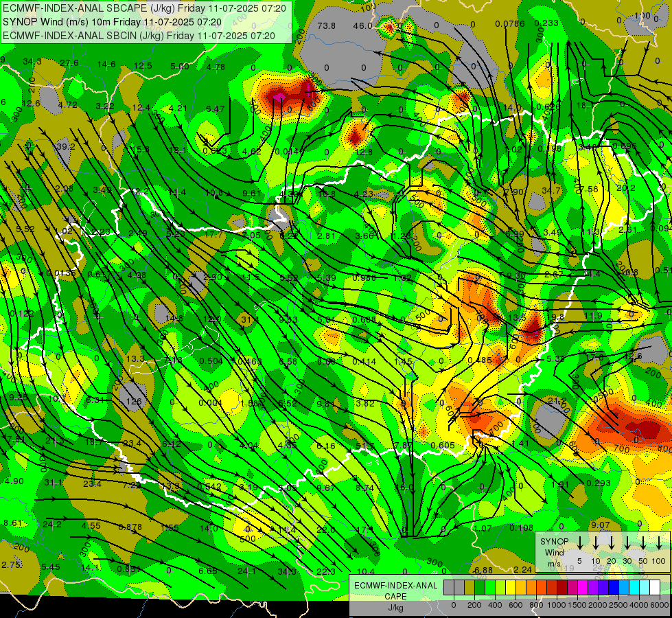
Task: Click the 5 m/s wind arrow in legend
Action: pos(580,542)
